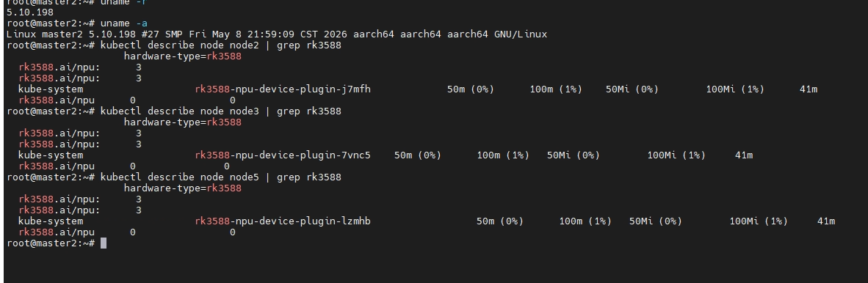The width and height of the screenshot is (868, 283).
Task: Click the 'Linux master2' uname output line
Action: coord(277,34)
